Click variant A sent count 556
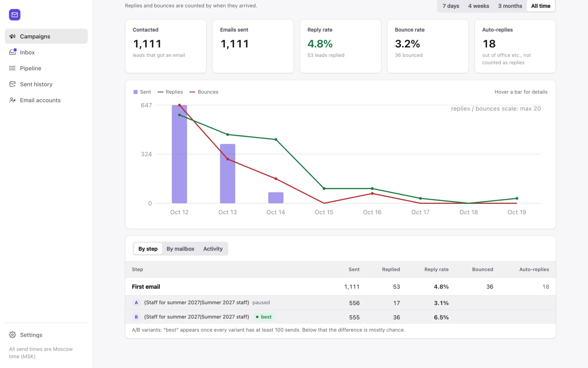 (354, 303)
